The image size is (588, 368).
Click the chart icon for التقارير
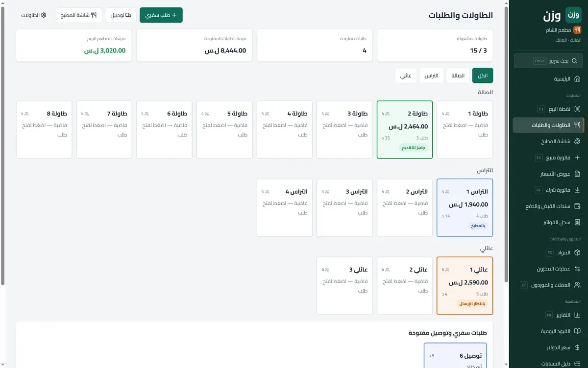pyautogui.click(x=577, y=315)
